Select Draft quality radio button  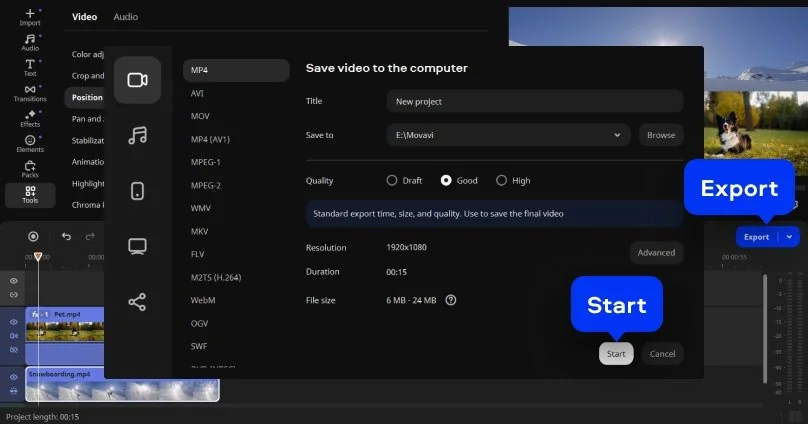pos(392,181)
